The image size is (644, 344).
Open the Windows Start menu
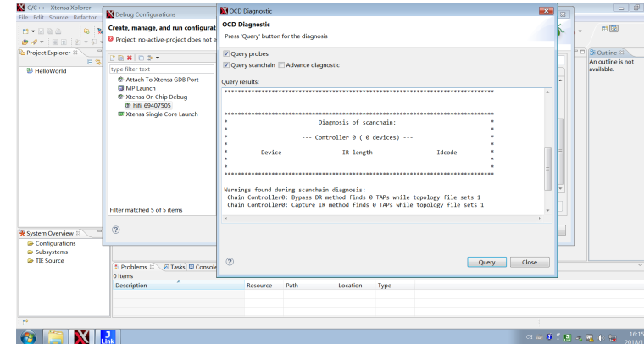pyautogui.click(x=28, y=337)
